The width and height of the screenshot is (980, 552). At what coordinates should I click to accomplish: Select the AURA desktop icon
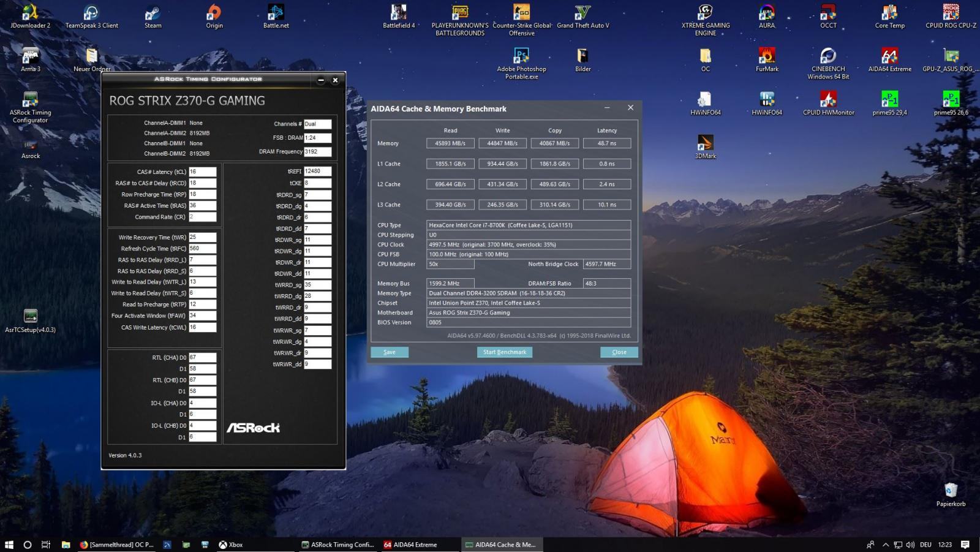tap(767, 17)
